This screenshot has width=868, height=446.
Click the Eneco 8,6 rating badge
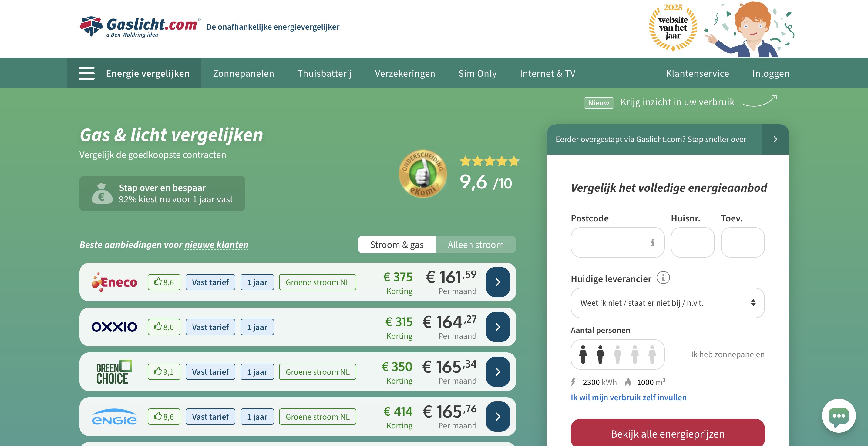(x=164, y=282)
